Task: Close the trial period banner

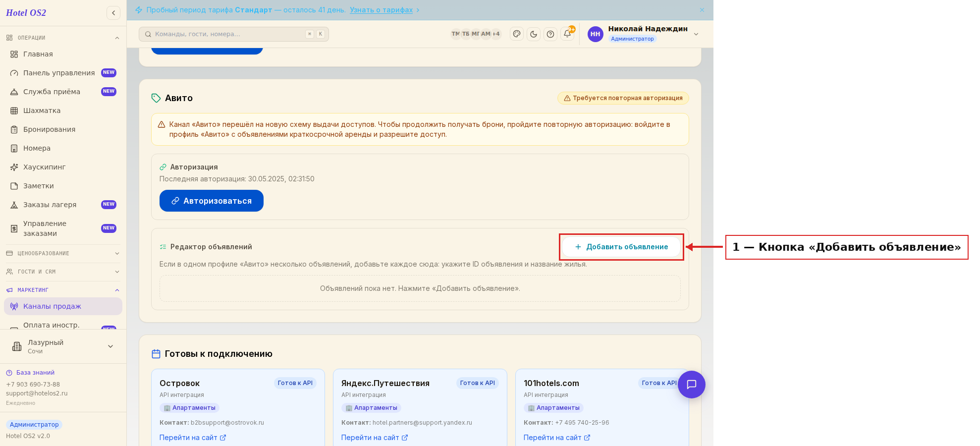Action: coord(702,10)
